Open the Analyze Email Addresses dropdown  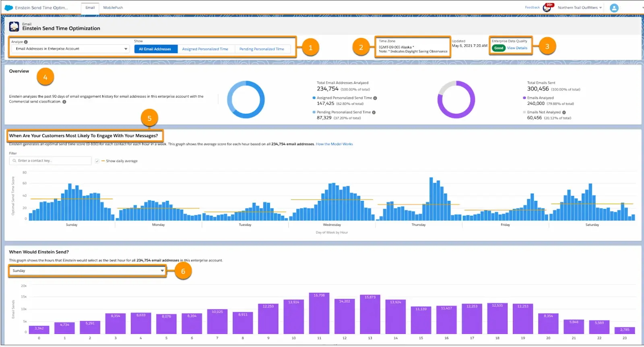click(x=70, y=49)
